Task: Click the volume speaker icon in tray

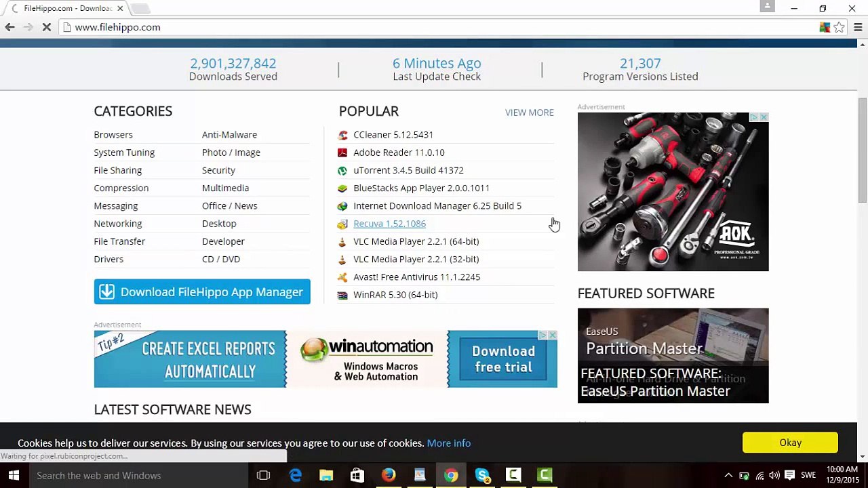Action: (x=774, y=475)
